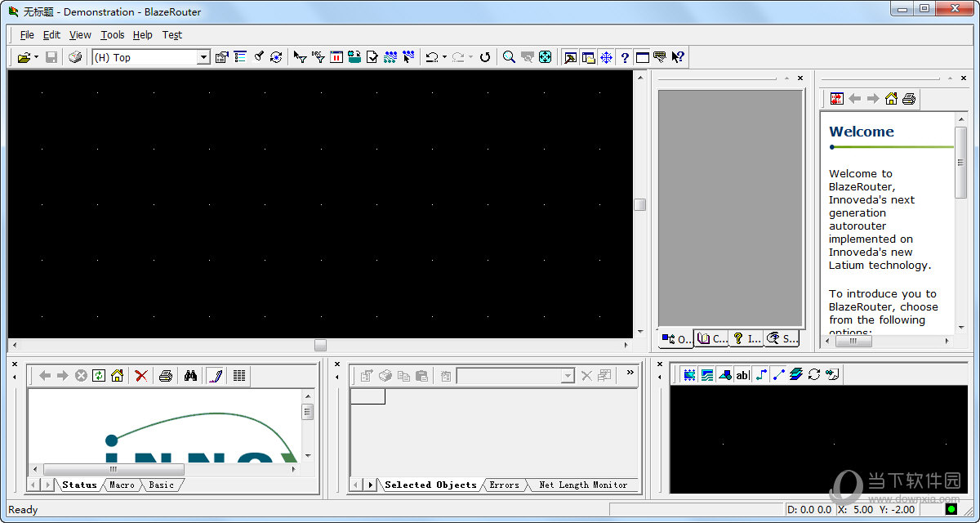Open the Tools menu
The height and width of the screenshot is (523, 980).
click(x=113, y=35)
